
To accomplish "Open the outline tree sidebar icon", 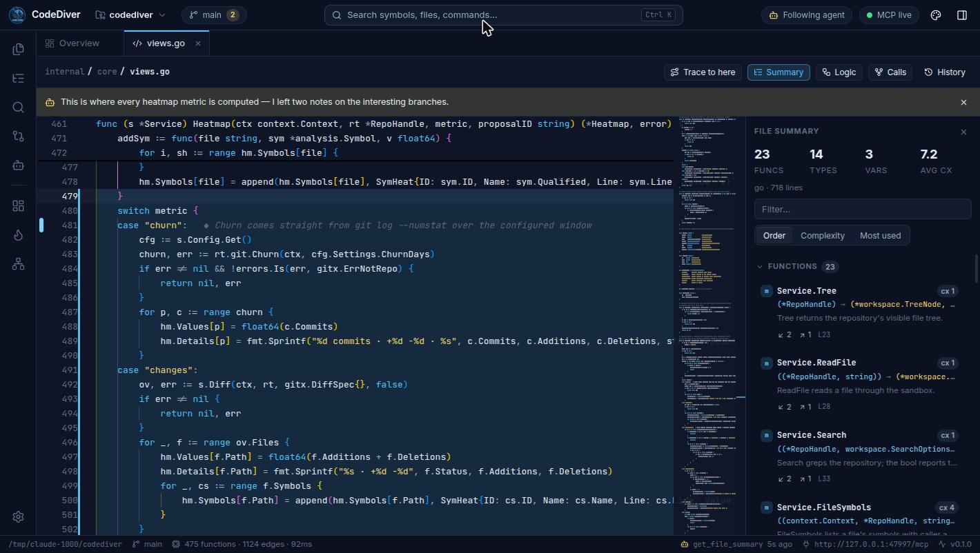I will tap(18, 78).
